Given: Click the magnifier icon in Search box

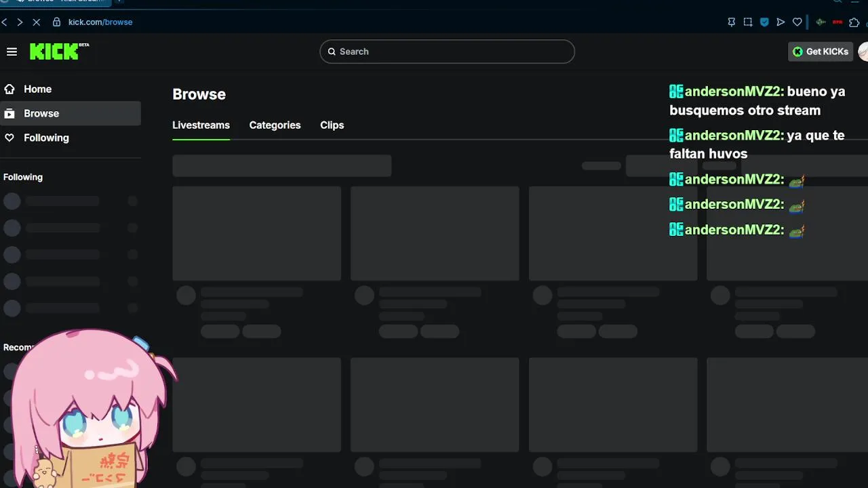Looking at the screenshot, I should (x=332, y=52).
